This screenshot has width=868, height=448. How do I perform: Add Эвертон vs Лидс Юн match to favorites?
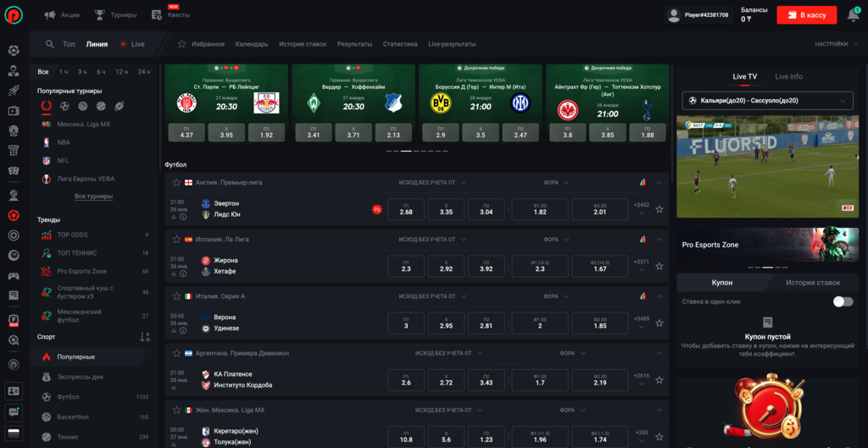click(659, 209)
